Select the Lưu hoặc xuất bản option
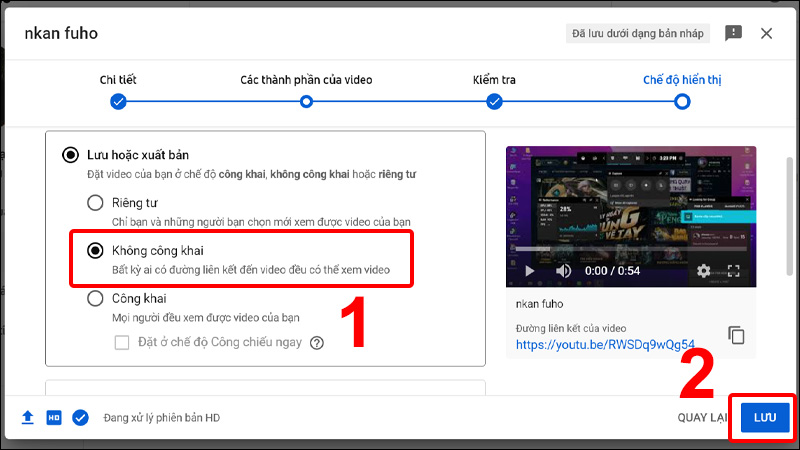Viewport: 800px width, 450px height. (70, 155)
